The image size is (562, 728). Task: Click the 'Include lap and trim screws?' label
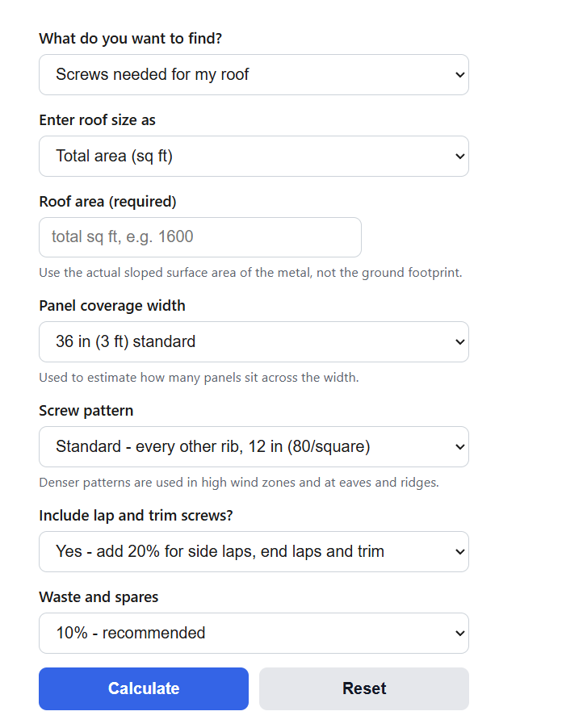click(136, 516)
